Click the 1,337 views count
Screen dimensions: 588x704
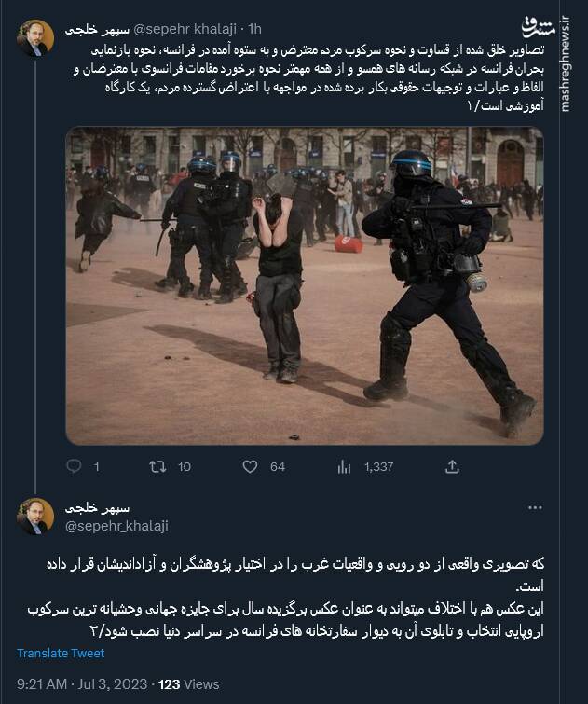379,467
